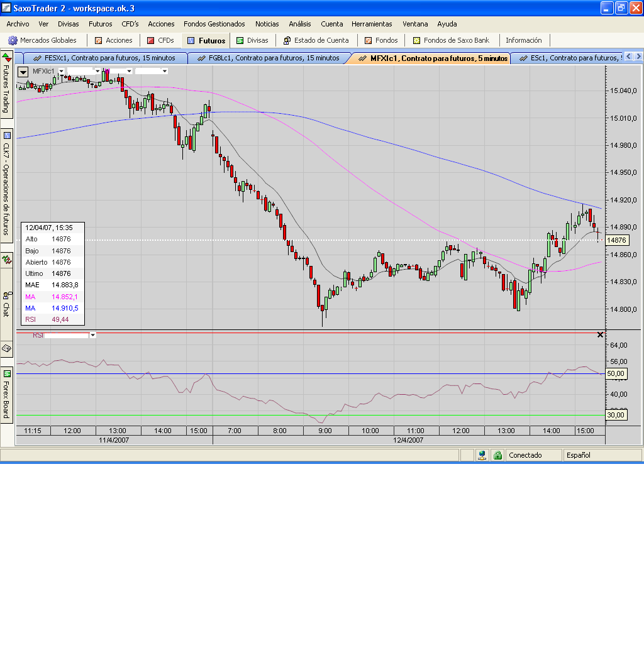Open the Herramientas menu

point(372,24)
